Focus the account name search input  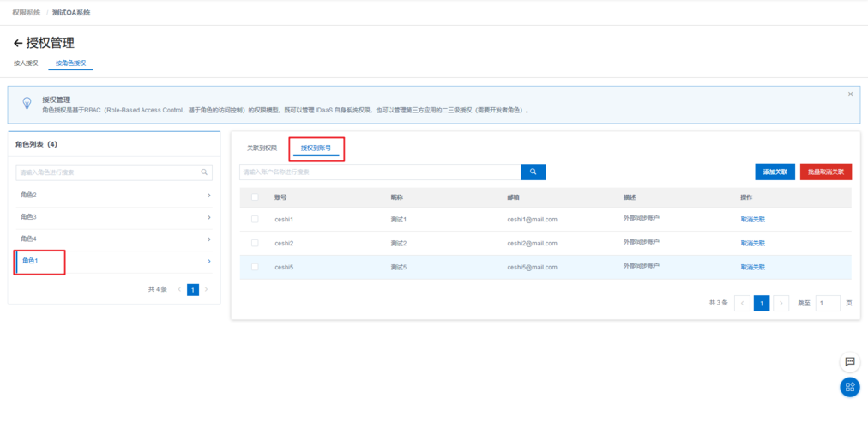[x=380, y=172]
